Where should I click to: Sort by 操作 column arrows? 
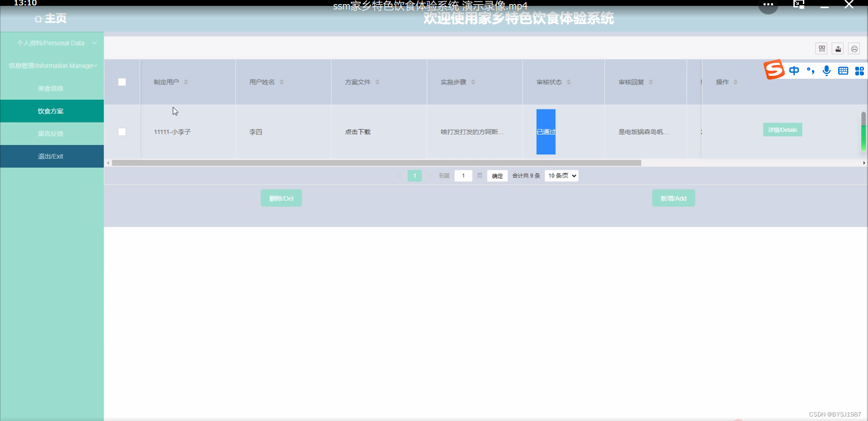click(736, 82)
